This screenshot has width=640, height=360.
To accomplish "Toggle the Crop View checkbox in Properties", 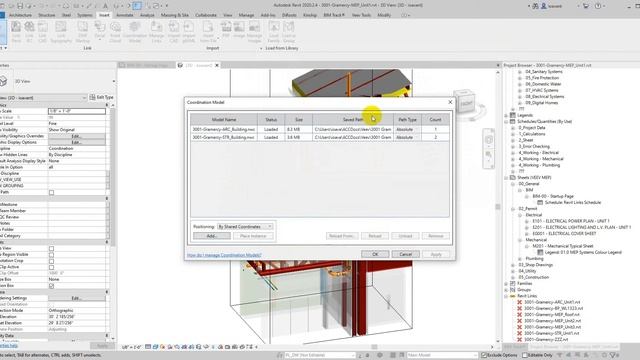I will (51, 248).
